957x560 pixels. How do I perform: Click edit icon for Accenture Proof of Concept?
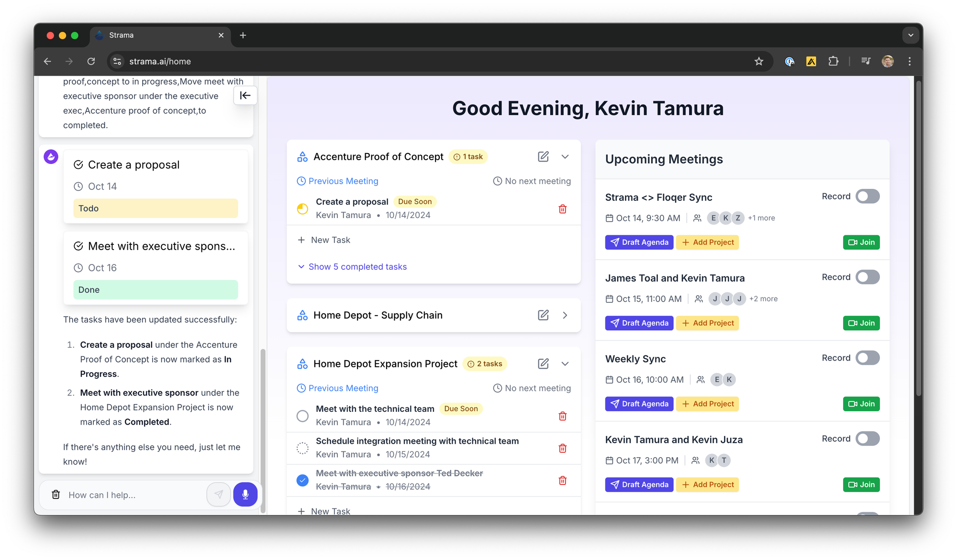543,157
